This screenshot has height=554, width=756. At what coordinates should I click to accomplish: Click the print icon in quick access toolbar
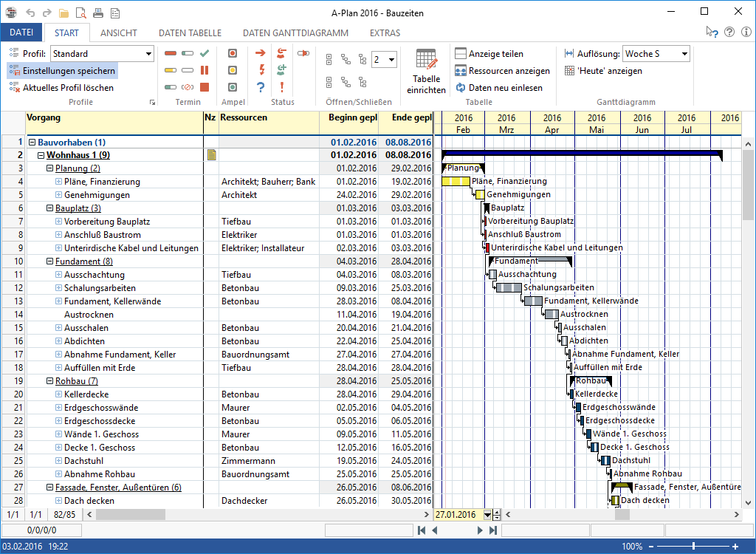pyautogui.click(x=98, y=13)
